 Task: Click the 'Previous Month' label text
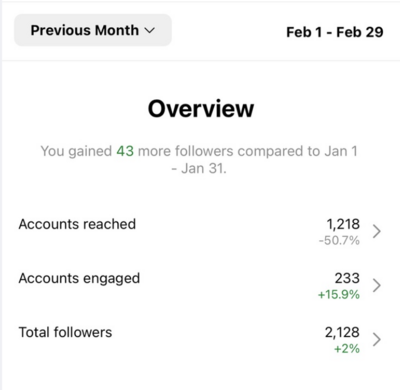click(85, 30)
